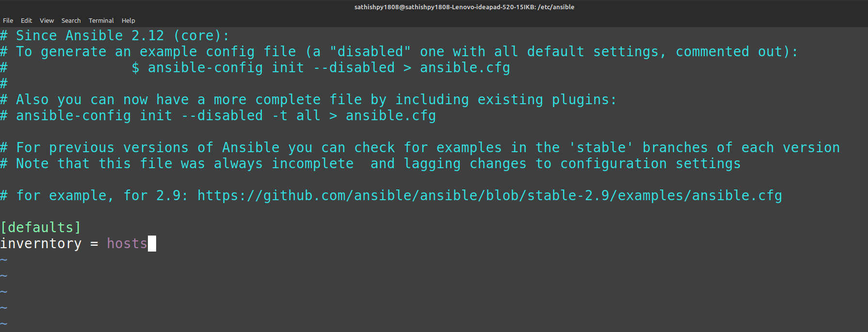This screenshot has width=868, height=332.
Task: Open the File menu
Action: pos(8,20)
